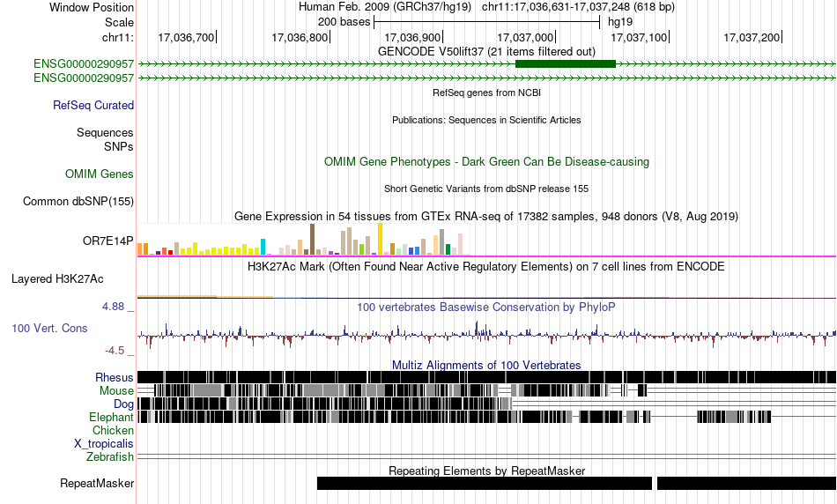Click the RefSeq genes from NCBI title

(x=486, y=93)
